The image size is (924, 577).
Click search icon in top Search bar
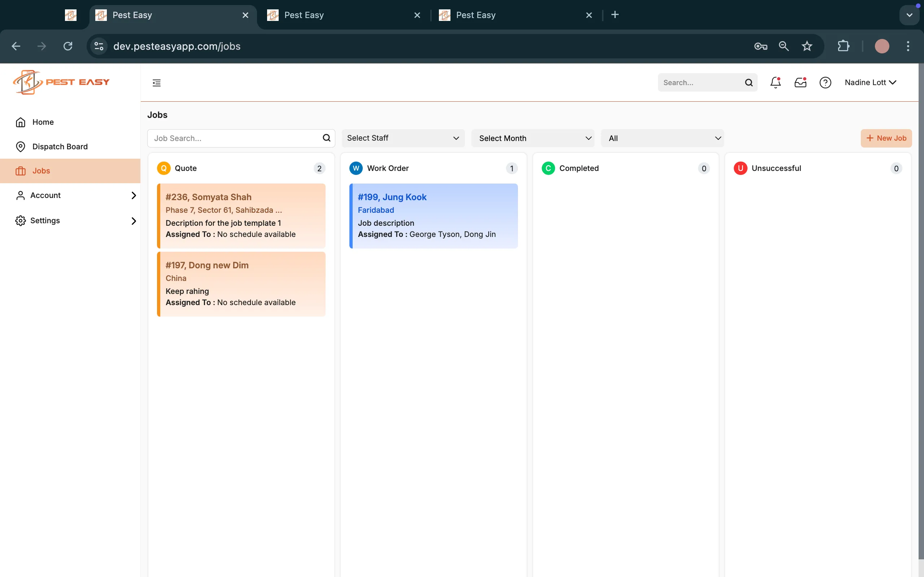tap(748, 83)
